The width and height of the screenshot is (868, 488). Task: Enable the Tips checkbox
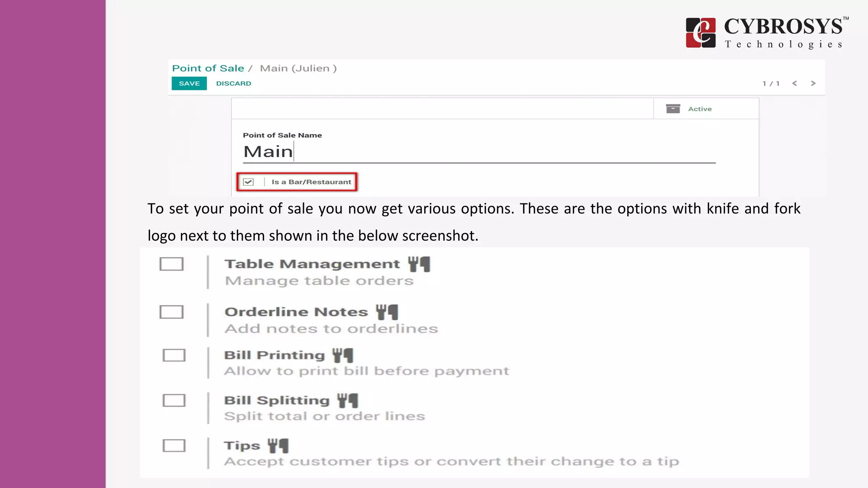tap(174, 446)
